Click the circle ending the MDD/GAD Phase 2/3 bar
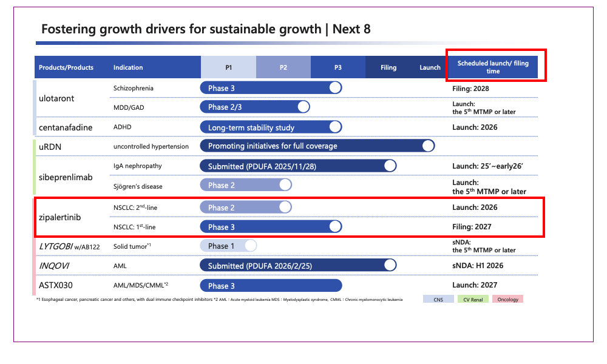The width and height of the screenshot is (607, 364). [303, 107]
